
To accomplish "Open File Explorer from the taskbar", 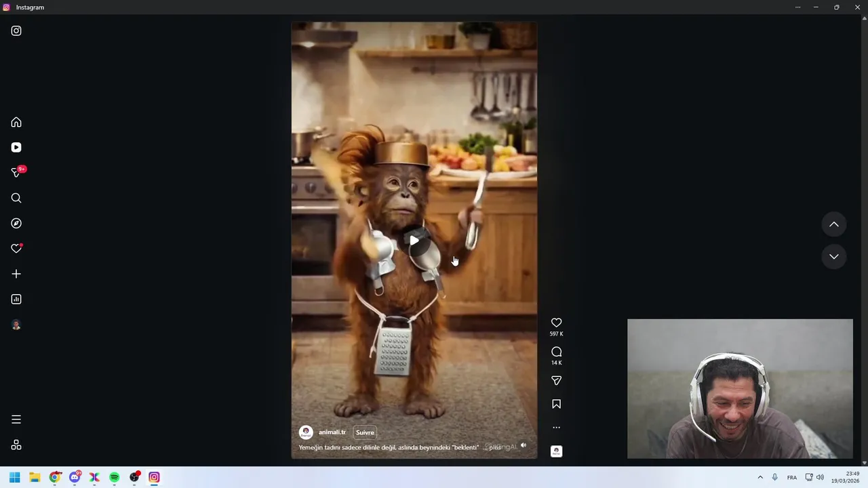I will click(x=35, y=477).
